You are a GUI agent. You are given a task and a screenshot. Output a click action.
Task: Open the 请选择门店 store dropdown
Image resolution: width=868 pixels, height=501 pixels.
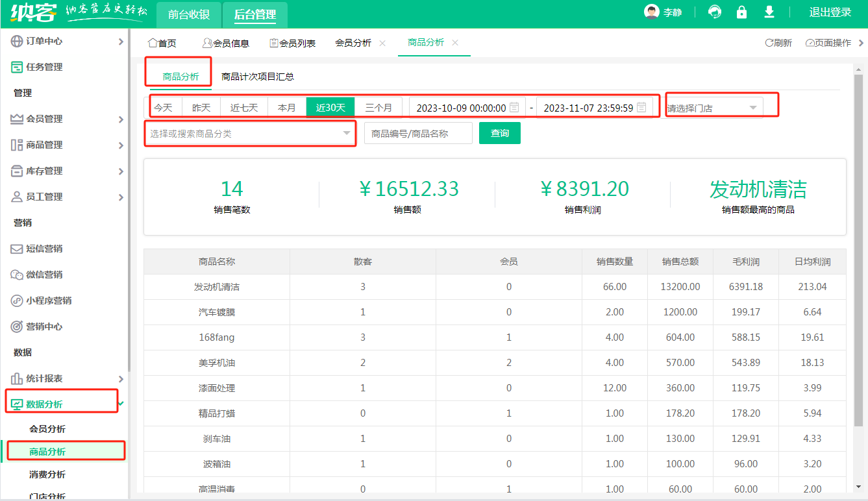click(713, 108)
